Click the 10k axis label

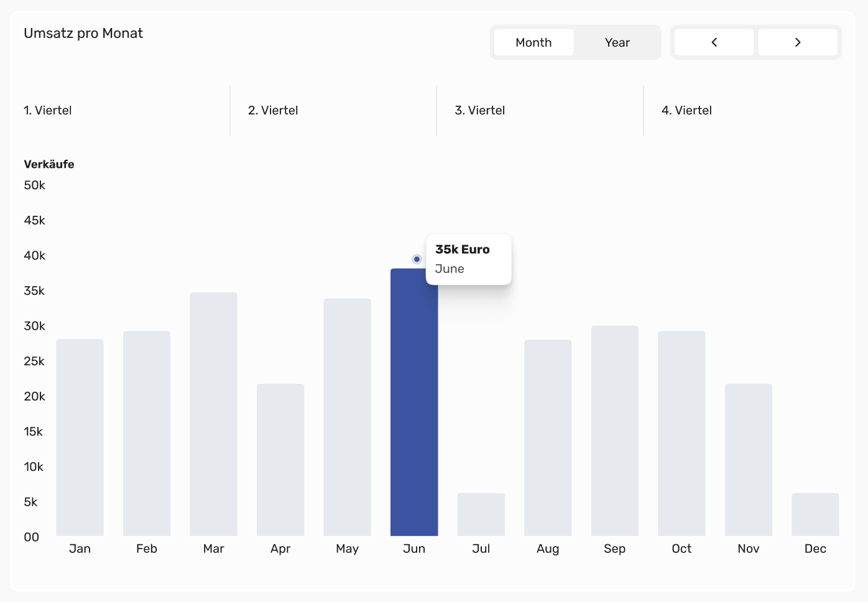[34, 466]
